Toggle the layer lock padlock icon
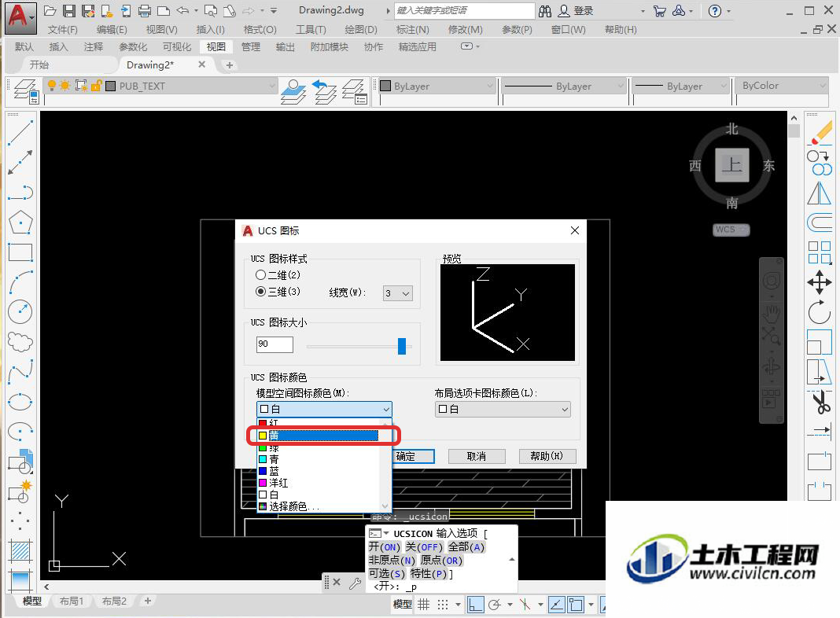This screenshot has width=840, height=618. [97, 86]
